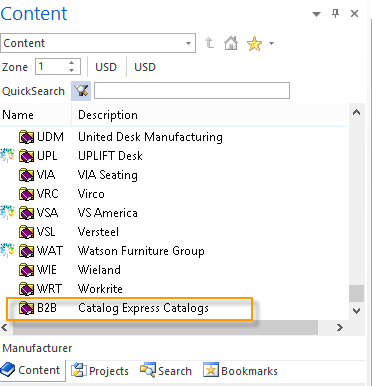The width and height of the screenshot is (372, 386).
Task: Toggle the QuickSearch filter icon
Action: tap(81, 91)
